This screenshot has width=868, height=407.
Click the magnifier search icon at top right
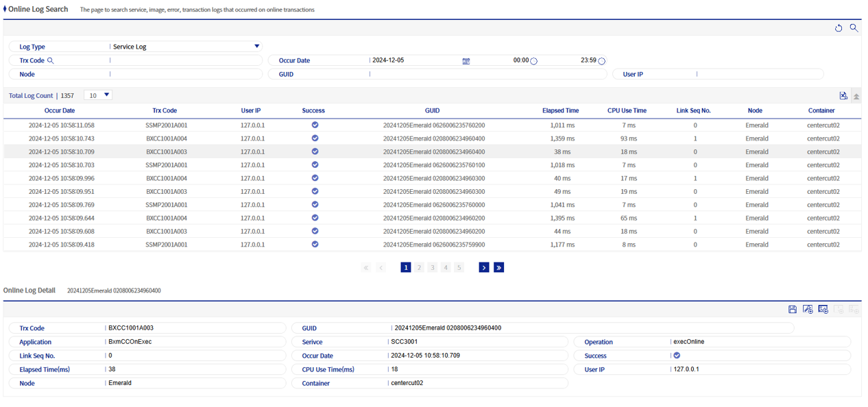(854, 28)
